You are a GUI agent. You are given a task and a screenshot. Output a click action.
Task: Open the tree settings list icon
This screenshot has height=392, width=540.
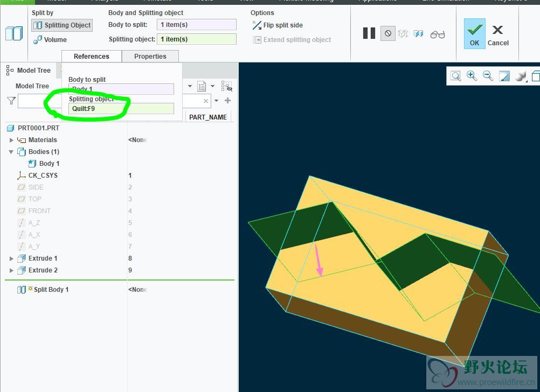click(x=202, y=86)
